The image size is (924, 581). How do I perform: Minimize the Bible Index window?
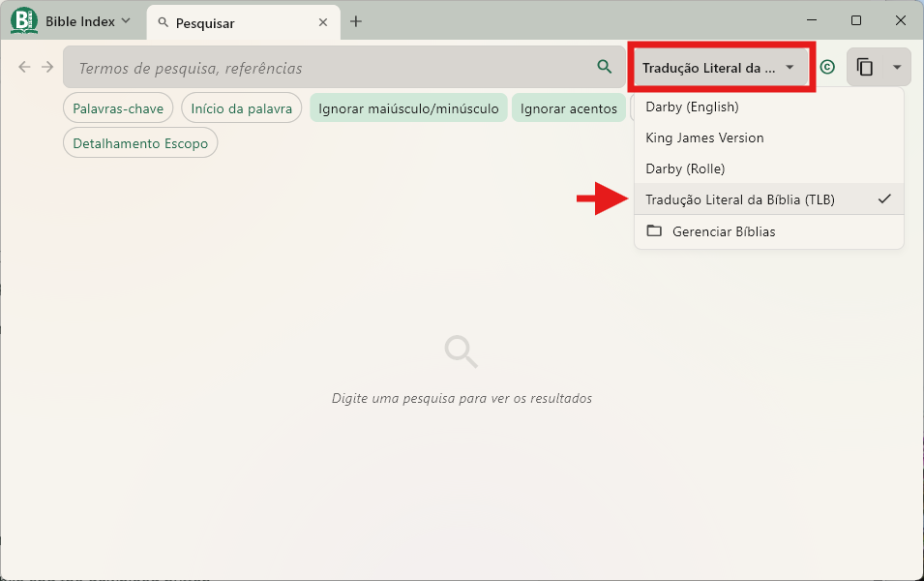812,20
